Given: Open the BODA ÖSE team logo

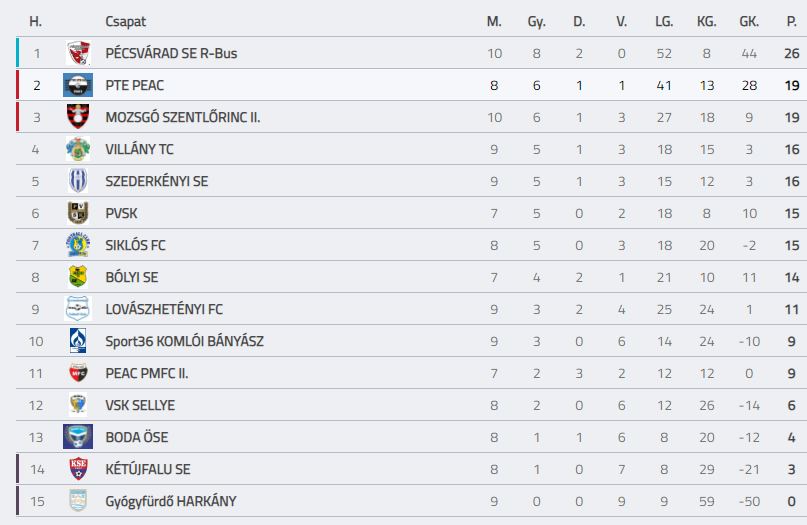Looking at the screenshot, I should click(x=78, y=437).
